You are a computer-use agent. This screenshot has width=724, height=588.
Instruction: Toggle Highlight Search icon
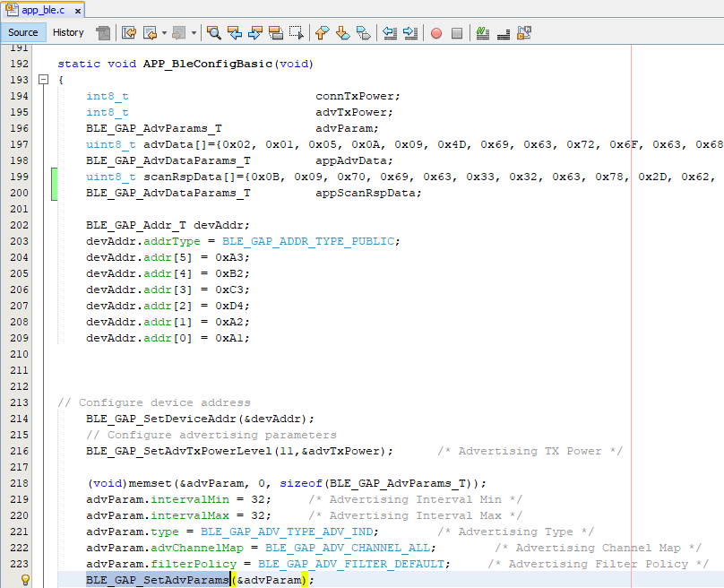click(276, 33)
